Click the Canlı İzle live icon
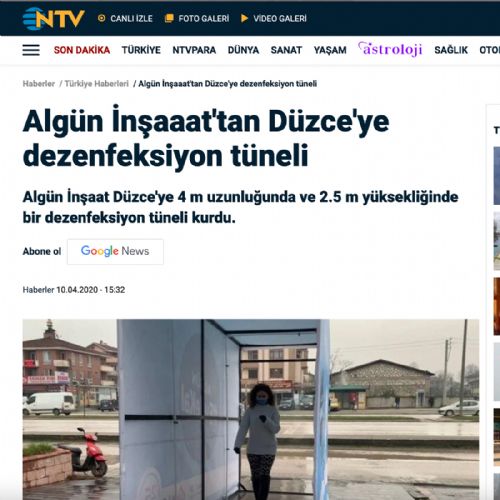Image resolution: width=500 pixels, height=500 pixels. tap(102, 18)
